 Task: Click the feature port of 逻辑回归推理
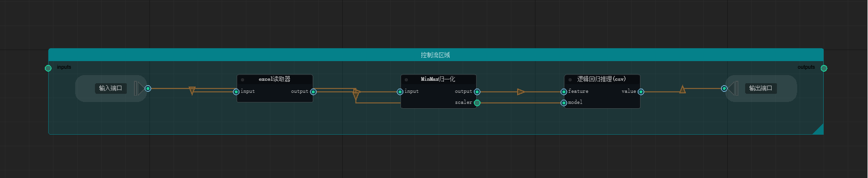click(x=564, y=91)
